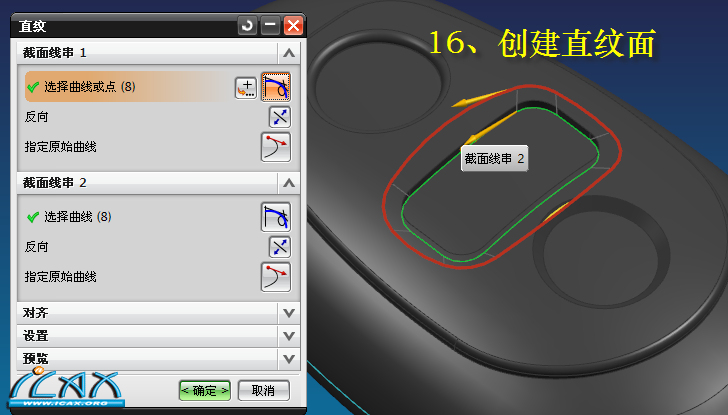Click the 反向 reverse direction icon in 截面线串 2
728x415 pixels.
click(280, 247)
